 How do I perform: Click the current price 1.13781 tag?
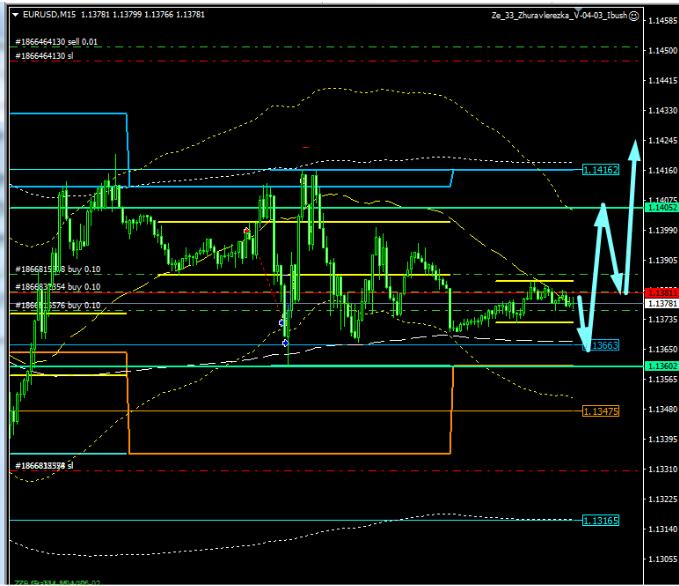pos(662,304)
